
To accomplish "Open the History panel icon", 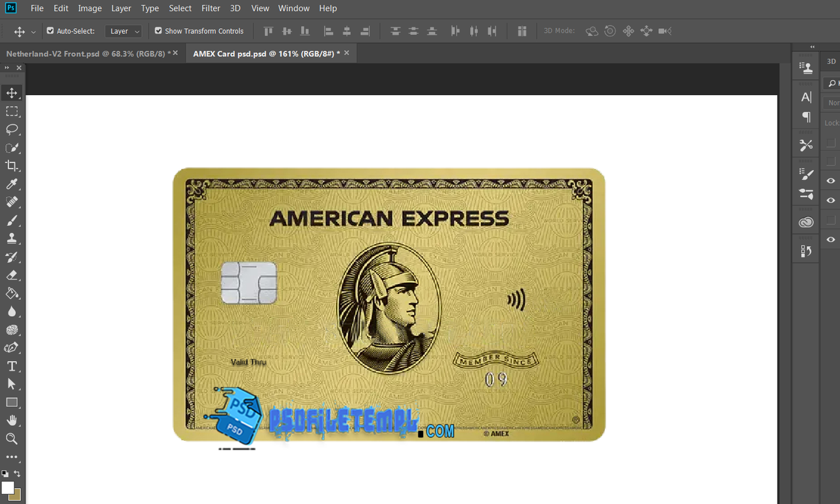I will [806, 251].
